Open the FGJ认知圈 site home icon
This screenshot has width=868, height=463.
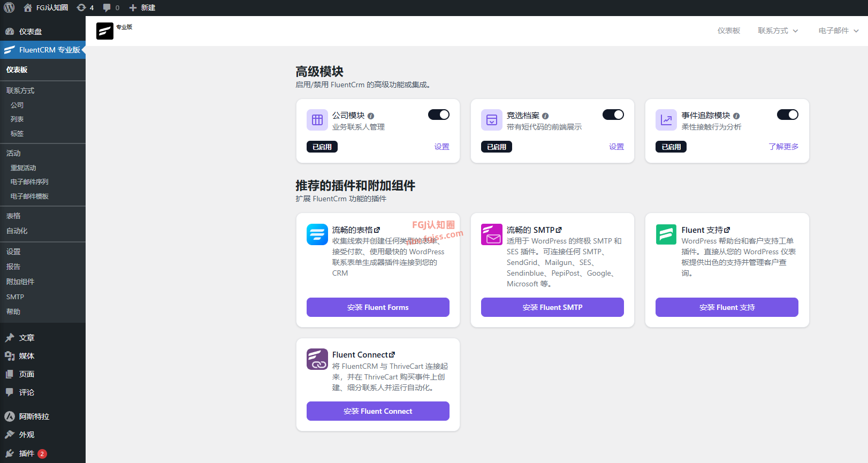coord(28,7)
